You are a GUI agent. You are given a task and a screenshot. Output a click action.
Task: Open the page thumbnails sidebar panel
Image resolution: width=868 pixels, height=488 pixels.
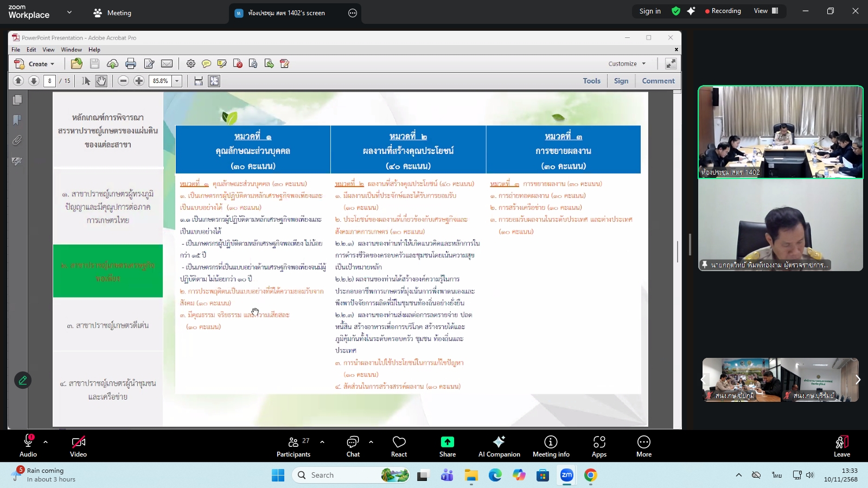point(17,100)
